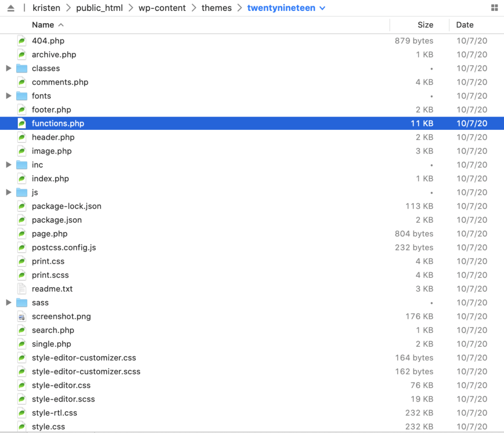Sort by the Size column header
The image size is (504, 433).
[425, 25]
